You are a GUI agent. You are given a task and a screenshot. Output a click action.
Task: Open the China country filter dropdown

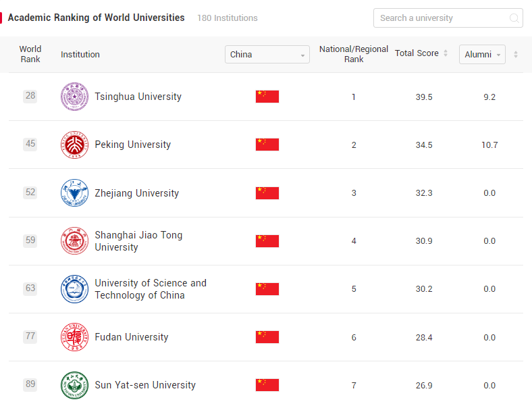pyautogui.click(x=267, y=54)
